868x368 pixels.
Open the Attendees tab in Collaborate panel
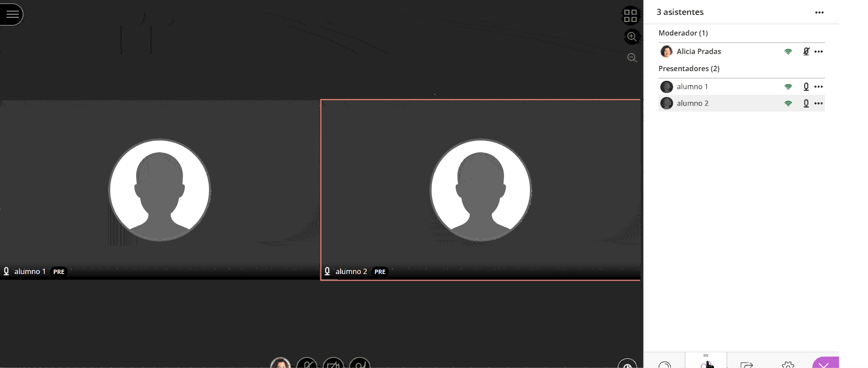pos(706,361)
